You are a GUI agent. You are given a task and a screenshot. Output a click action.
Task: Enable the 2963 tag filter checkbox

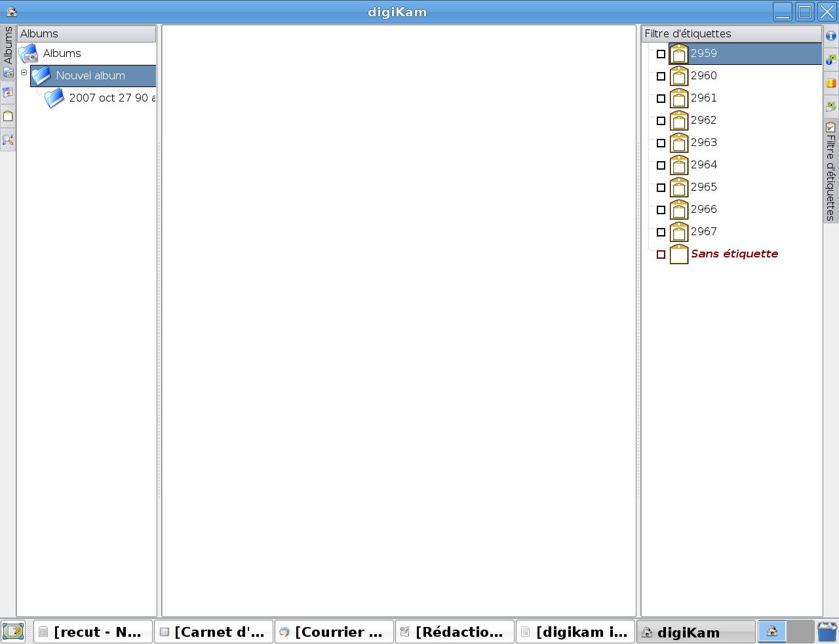pyautogui.click(x=661, y=143)
